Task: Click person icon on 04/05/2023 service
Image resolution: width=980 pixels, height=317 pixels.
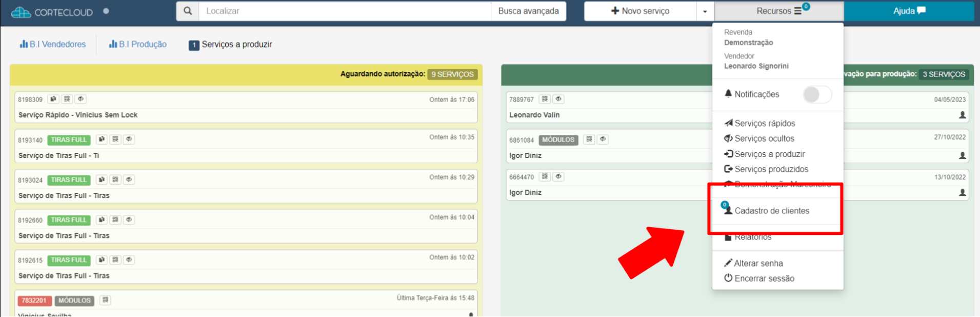Action: [963, 115]
